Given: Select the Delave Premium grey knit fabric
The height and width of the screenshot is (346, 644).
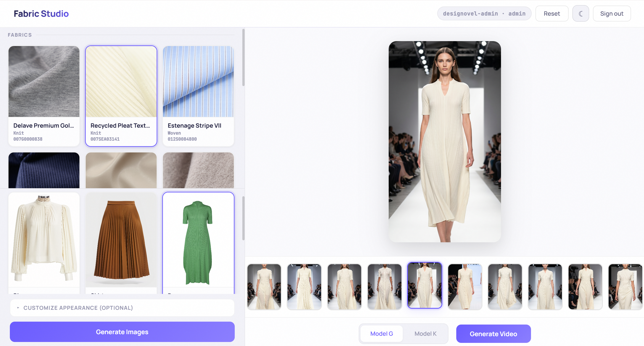Looking at the screenshot, I should [44, 96].
